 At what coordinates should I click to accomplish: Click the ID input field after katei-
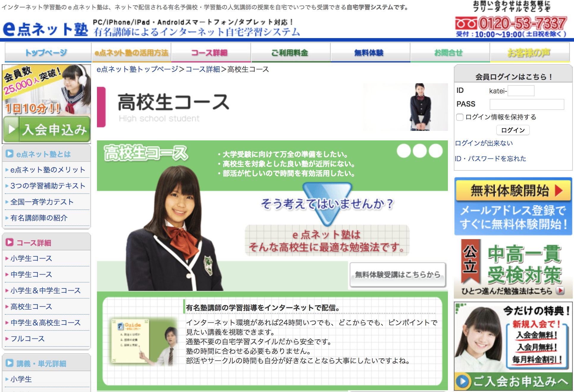pyautogui.click(x=521, y=91)
